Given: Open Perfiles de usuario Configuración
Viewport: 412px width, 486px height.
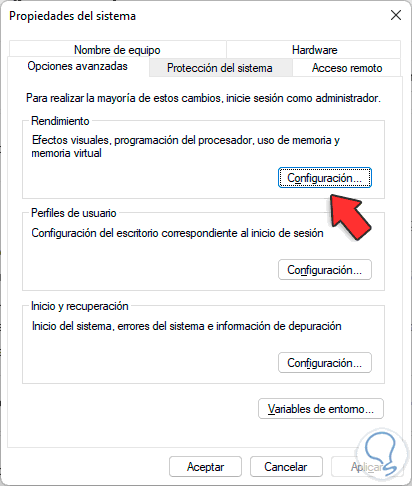Looking at the screenshot, I should (x=325, y=270).
